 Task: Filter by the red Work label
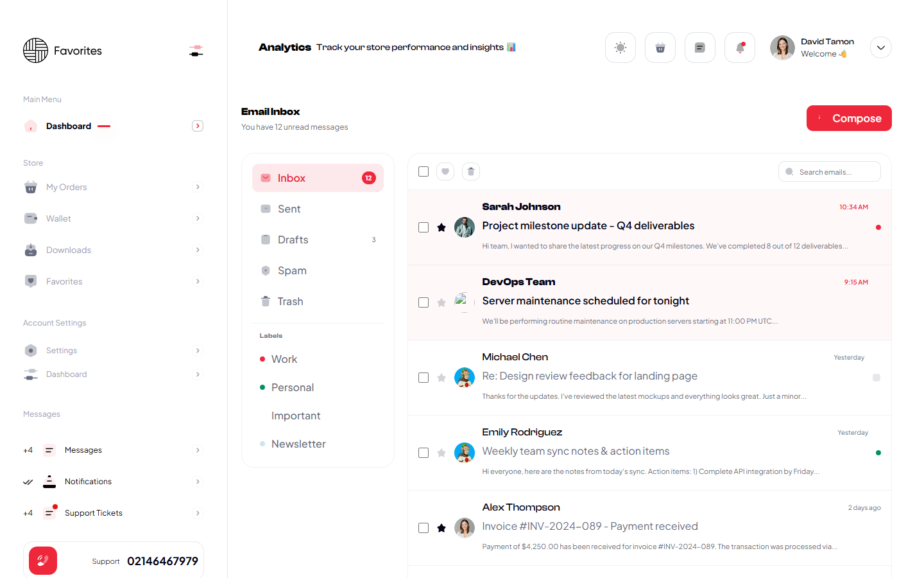[x=284, y=359]
